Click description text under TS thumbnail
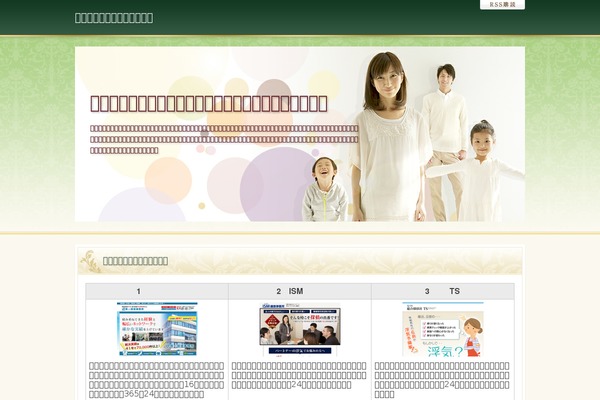The width and height of the screenshot is (600, 400). 442,380
